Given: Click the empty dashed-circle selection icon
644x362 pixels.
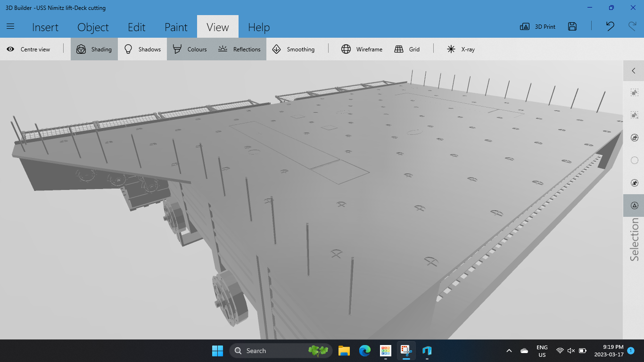Looking at the screenshot, I should pos(634,160).
